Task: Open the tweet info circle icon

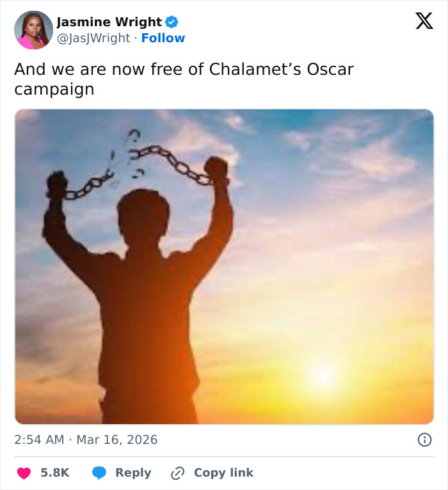Action: click(x=424, y=439)
